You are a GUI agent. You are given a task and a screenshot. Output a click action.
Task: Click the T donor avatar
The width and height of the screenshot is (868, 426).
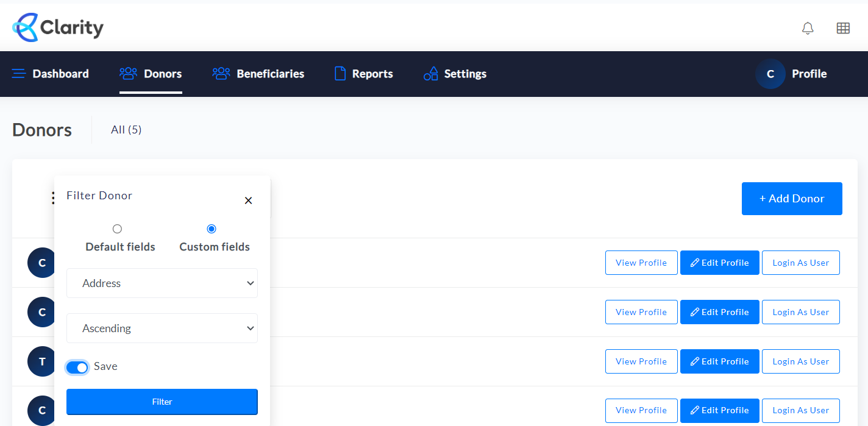[x=41, y=361]
